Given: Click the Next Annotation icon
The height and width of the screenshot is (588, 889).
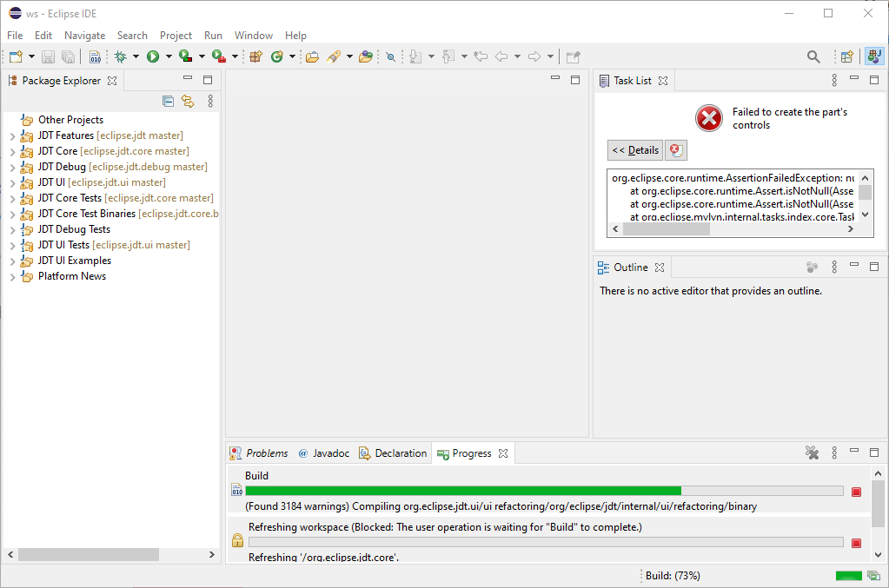Looking at the screenshot, I should click(x=415, y=56).
